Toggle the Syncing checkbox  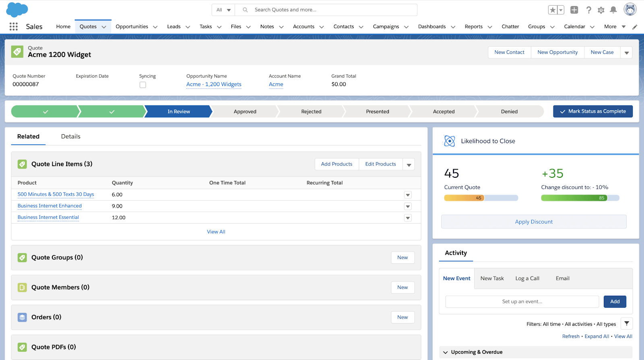143,85
